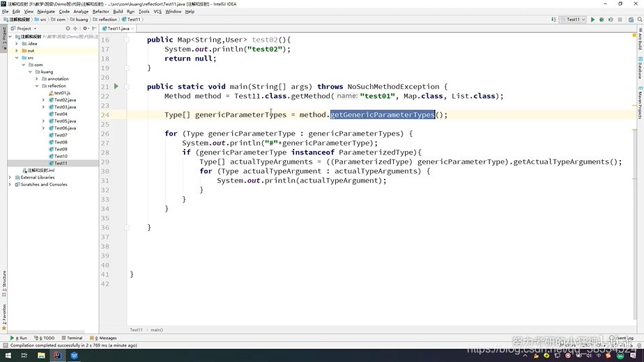Open Project Structure icon in toolbar
Image resolution: width=644 pixels, height=362 pixels.
pos(631,19)
